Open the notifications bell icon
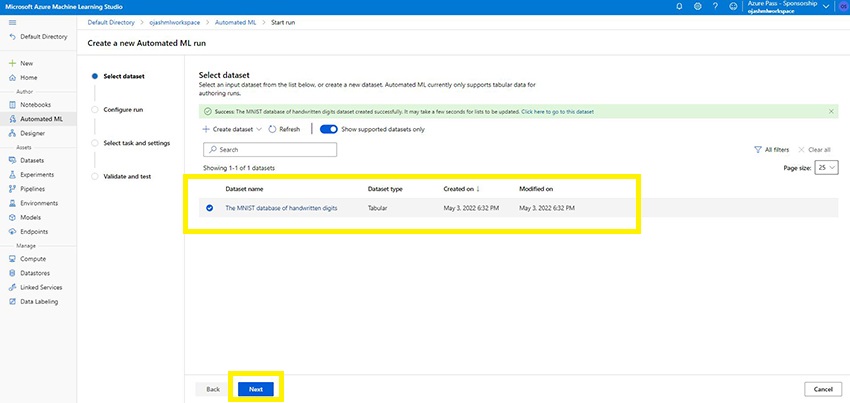The width and height of the screenshot is (850, 403). click(x=680, y=7)
